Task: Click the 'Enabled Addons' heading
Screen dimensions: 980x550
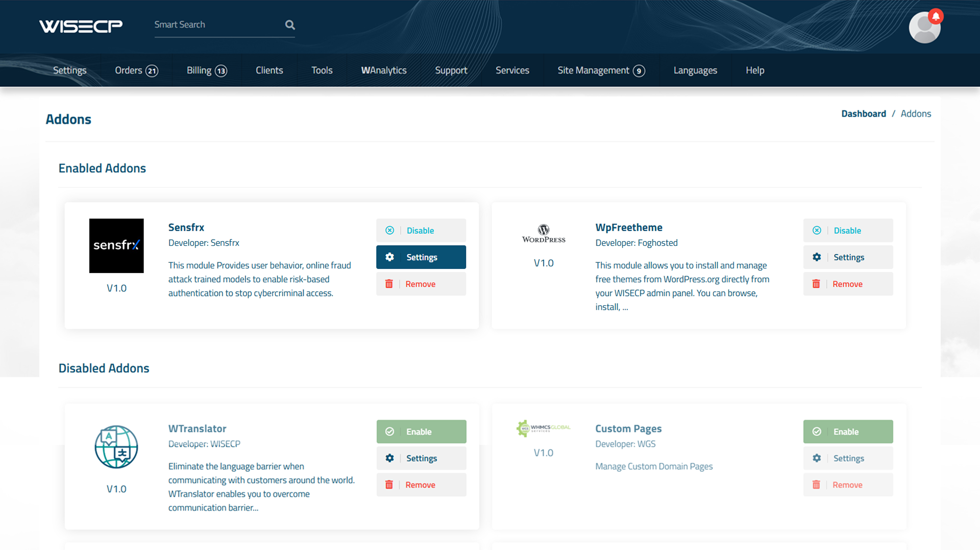Action: [x=102, y=168]
